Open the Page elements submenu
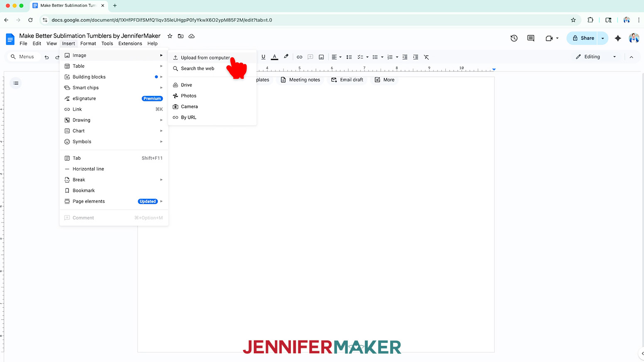644x362 pixels. coord(114,201)
